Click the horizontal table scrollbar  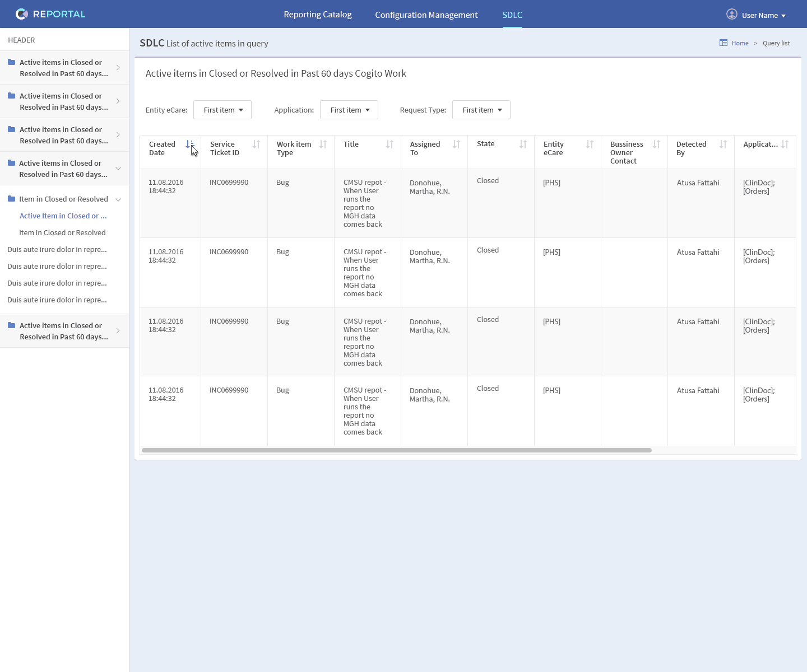click(397, 450)
